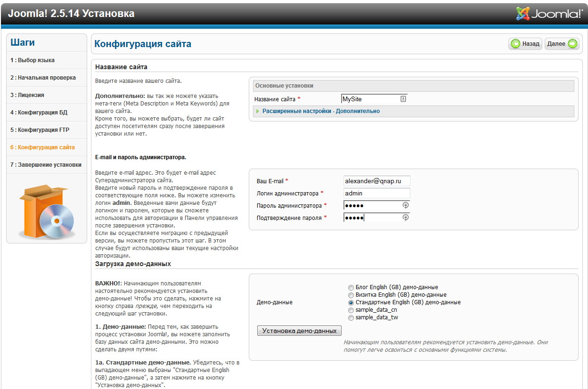Click the Установка демо-данных button
This screenshot has width=588, height=389.
299,331
